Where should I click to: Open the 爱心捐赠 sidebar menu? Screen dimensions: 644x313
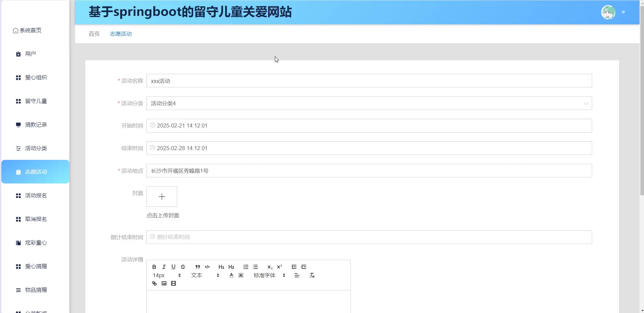[35, 266]
